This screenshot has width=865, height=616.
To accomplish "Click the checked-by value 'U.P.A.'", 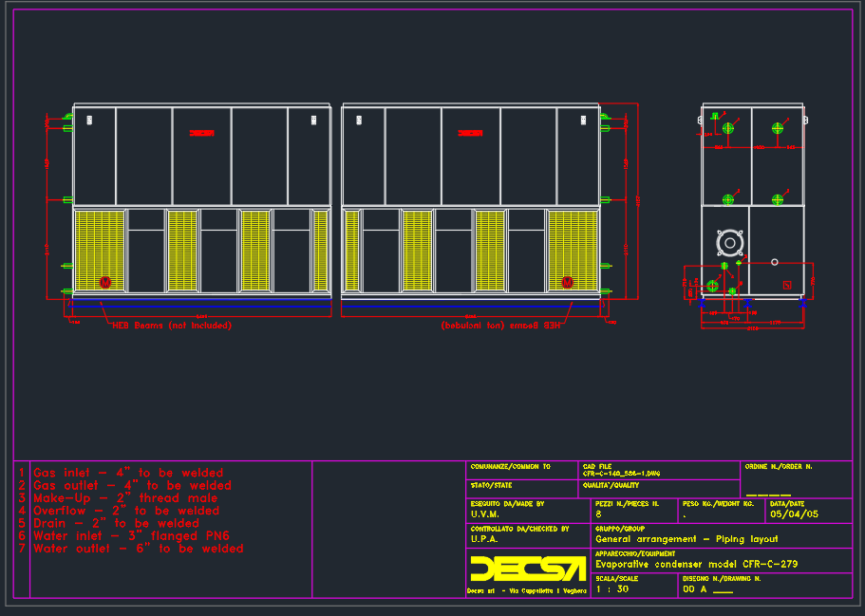I will coord(484,539).
